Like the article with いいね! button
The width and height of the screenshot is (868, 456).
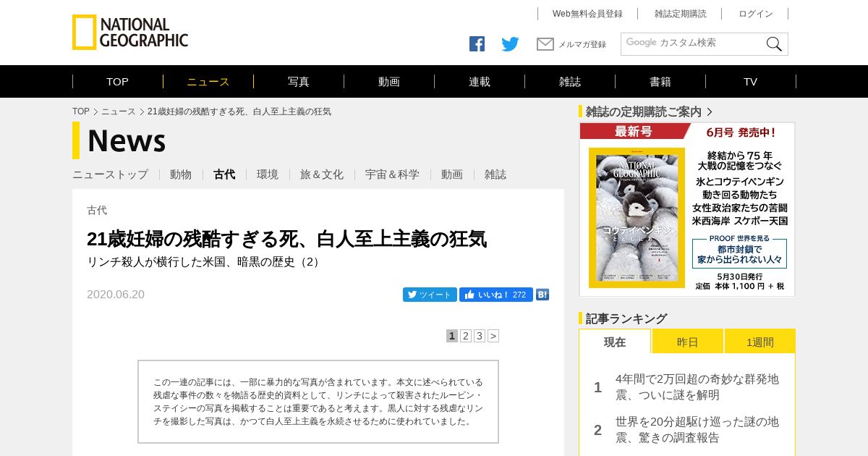[496, 295]
